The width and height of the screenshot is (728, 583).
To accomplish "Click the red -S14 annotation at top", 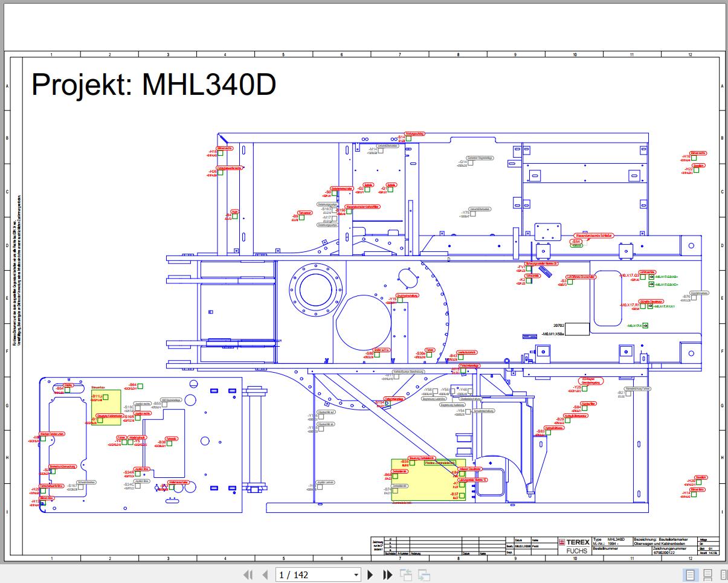I will pyautogui.click(x=402, y=137).
